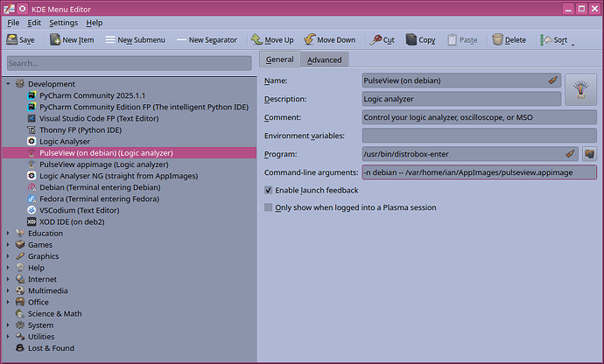Screen dimensions: 604x364
Task: Select the Logic Analyser entry
Action: point(65,142)
